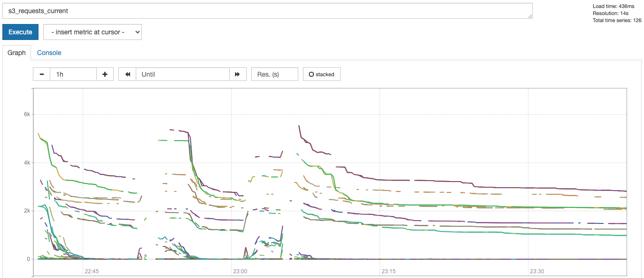Run the s3_requests_current query via Execute
The width and height of the screenshot is (644, 278).
tap(20, 32)
